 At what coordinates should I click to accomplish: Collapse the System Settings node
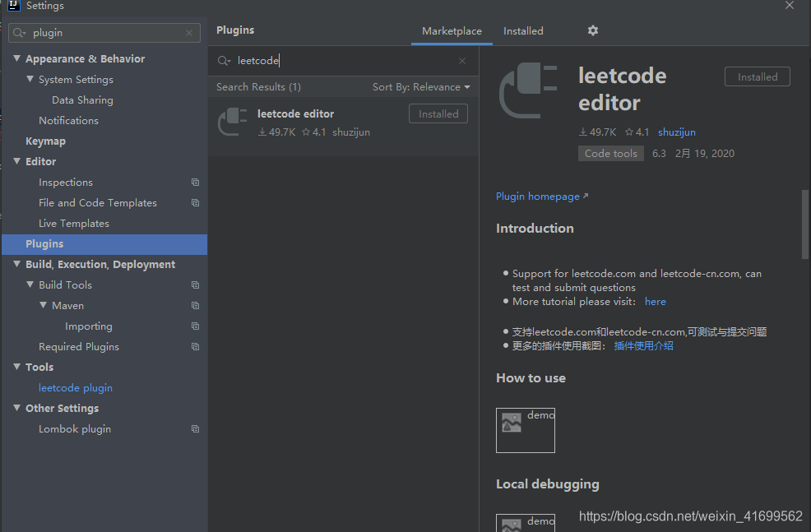click(30, 79)
